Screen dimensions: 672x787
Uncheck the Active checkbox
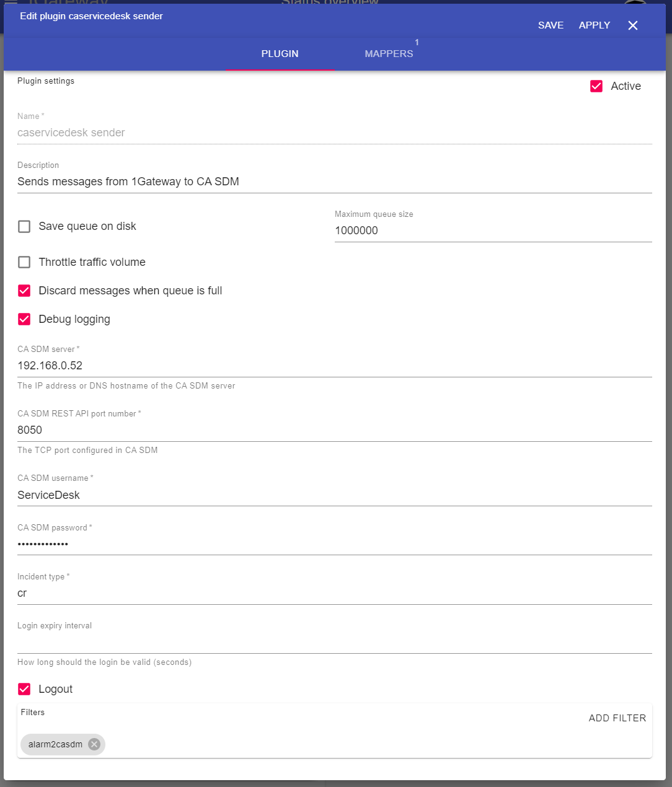pyautogui.click(x=596, y=86)
